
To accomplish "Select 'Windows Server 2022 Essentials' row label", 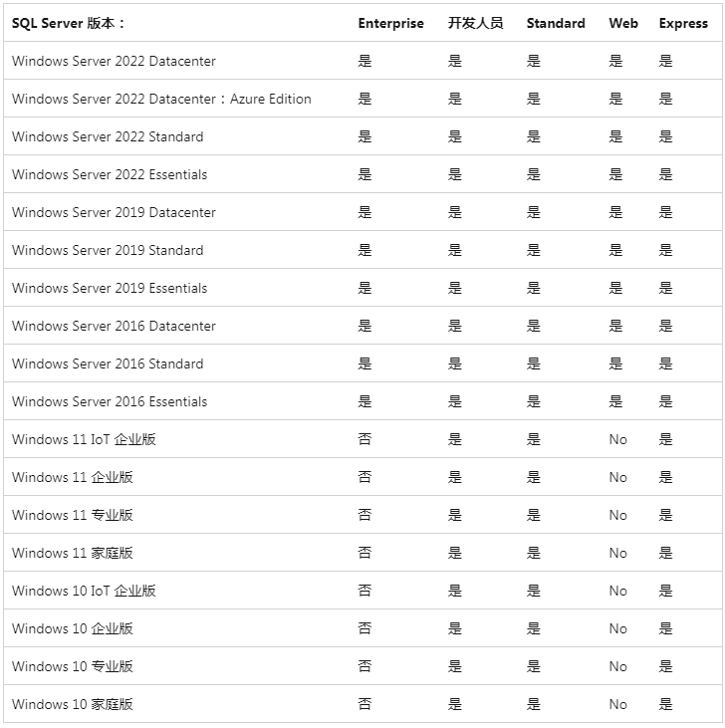I will tap(110, 174).
